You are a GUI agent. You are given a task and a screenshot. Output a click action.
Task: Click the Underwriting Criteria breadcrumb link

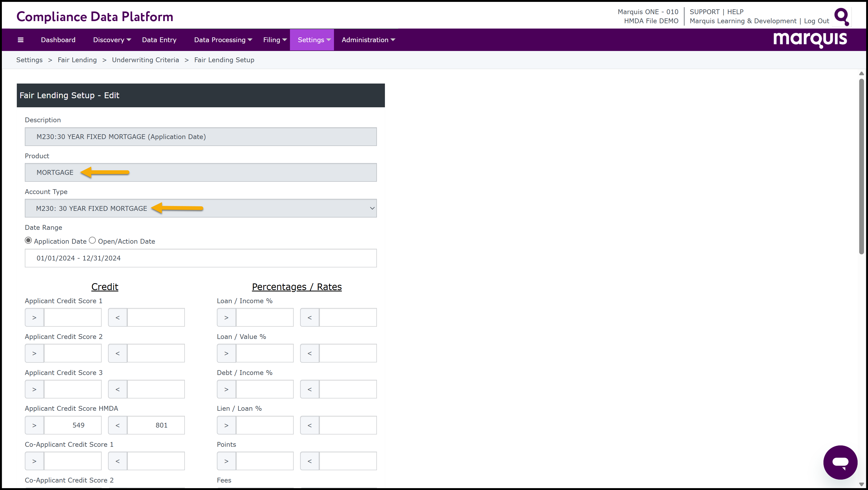tap(145, 60)
